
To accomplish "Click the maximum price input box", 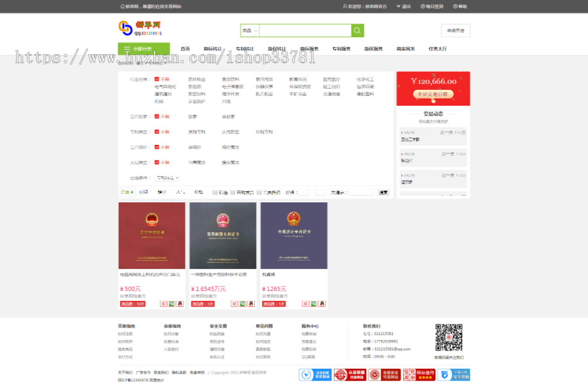I will pos(320,192).
